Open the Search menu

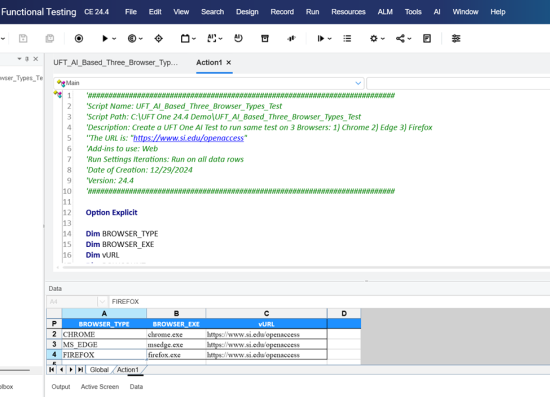[x=212, y=12]
